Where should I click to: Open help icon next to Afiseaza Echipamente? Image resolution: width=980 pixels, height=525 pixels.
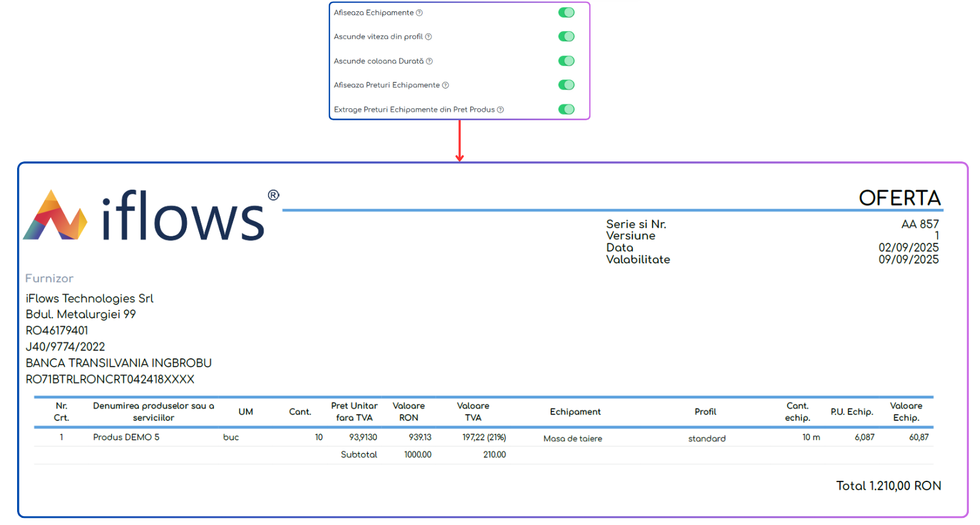(420, 13)
